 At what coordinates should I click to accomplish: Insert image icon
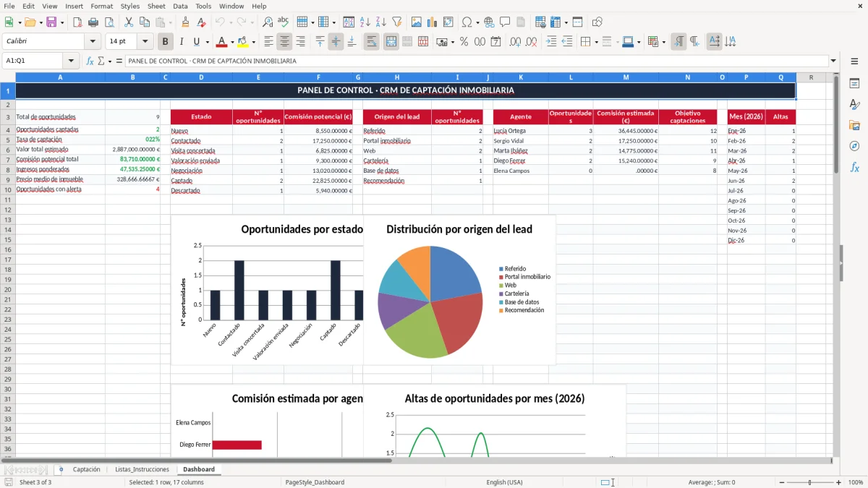tap(417, 22)
